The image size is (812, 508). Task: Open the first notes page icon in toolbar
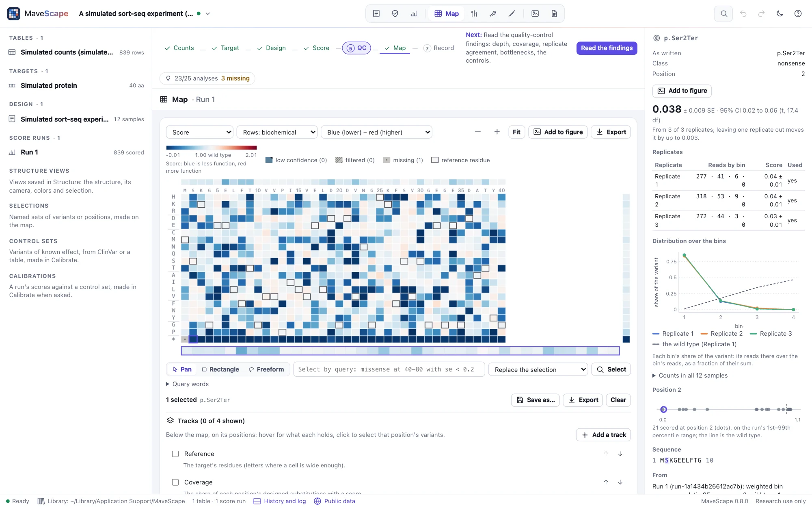click(x=376, y=13)
